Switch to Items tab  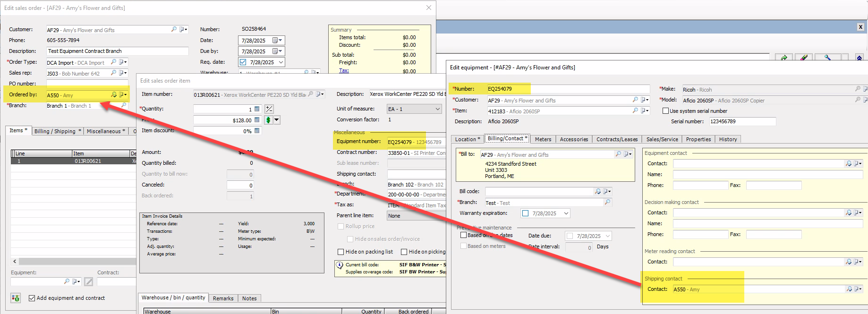pyautogui.click(x=18, y=130)
